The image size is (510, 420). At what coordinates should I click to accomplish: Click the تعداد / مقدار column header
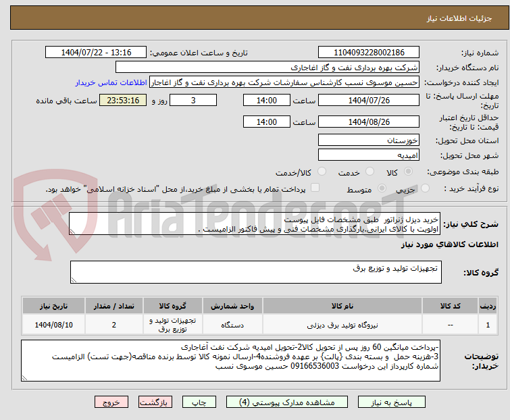click(x=114, y=306)
